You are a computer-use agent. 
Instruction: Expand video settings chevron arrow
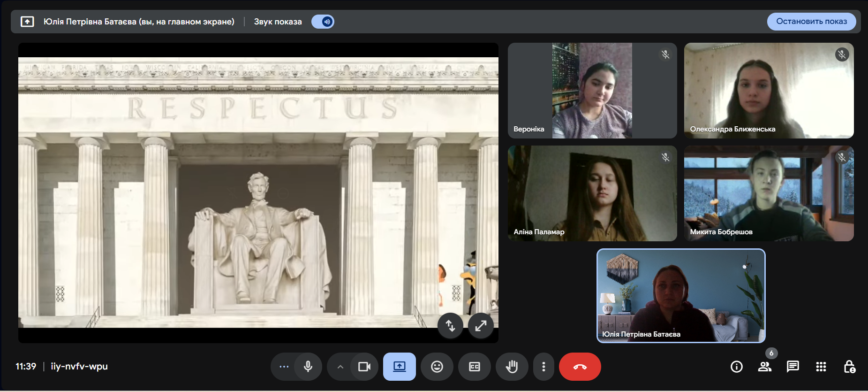click(340, 367)
